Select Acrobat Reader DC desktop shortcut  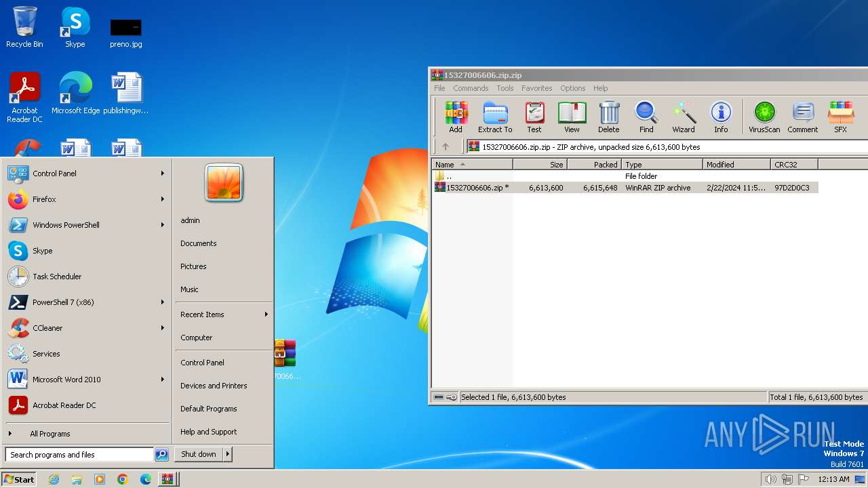pyautogui.click(x=24, y=98)
